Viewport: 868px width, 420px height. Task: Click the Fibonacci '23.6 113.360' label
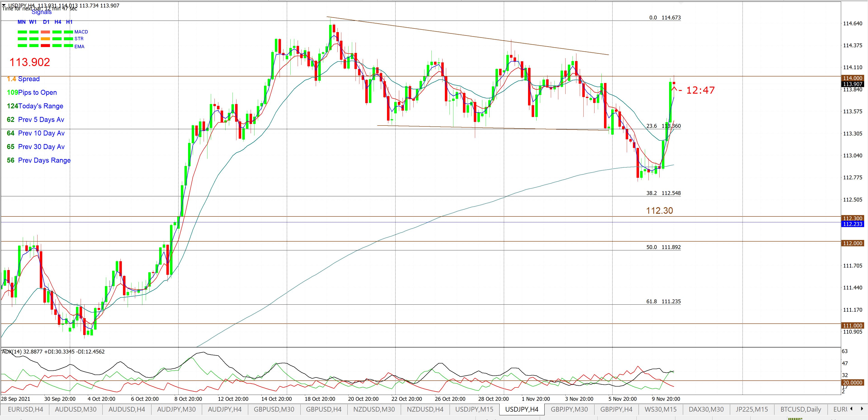tap(663, 126)
